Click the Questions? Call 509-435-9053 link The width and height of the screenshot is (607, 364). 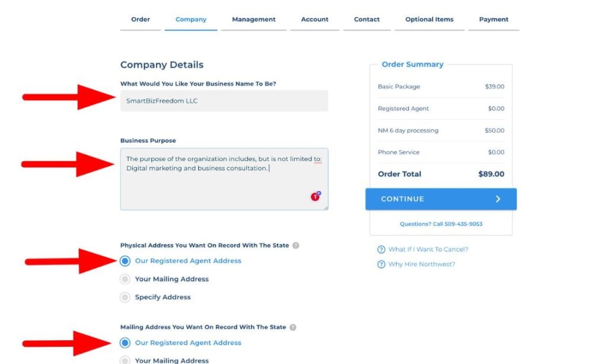(441, 224)
